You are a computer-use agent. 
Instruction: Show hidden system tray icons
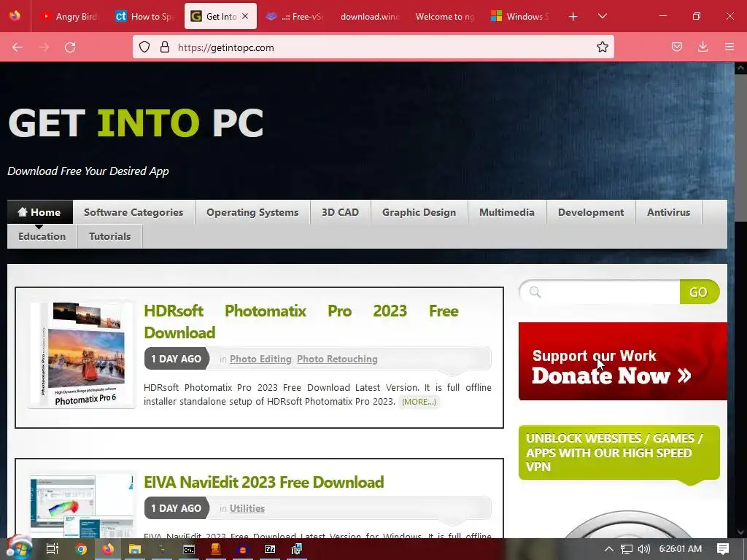(x=608, y=549)
